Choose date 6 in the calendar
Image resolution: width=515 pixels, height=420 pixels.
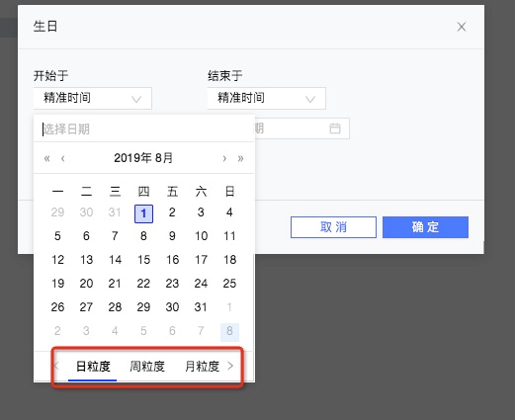click(x=86, y=236)
